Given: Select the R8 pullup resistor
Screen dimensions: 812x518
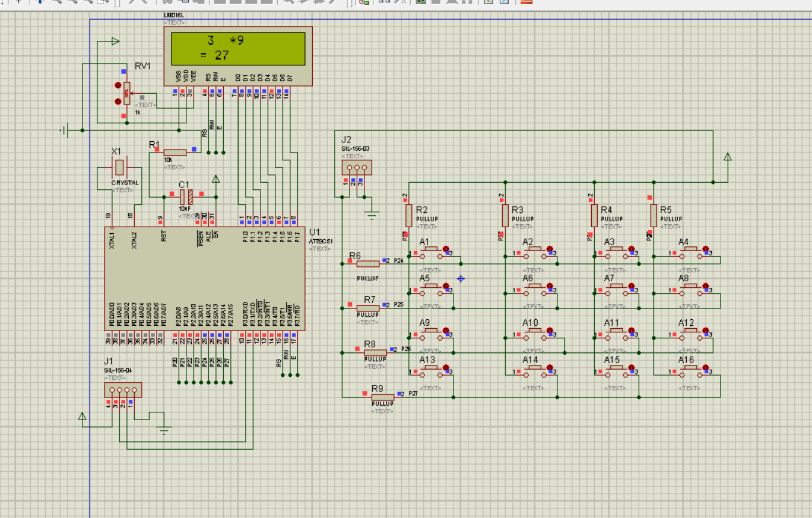Looking at the screenshot, I should point(375,352).
